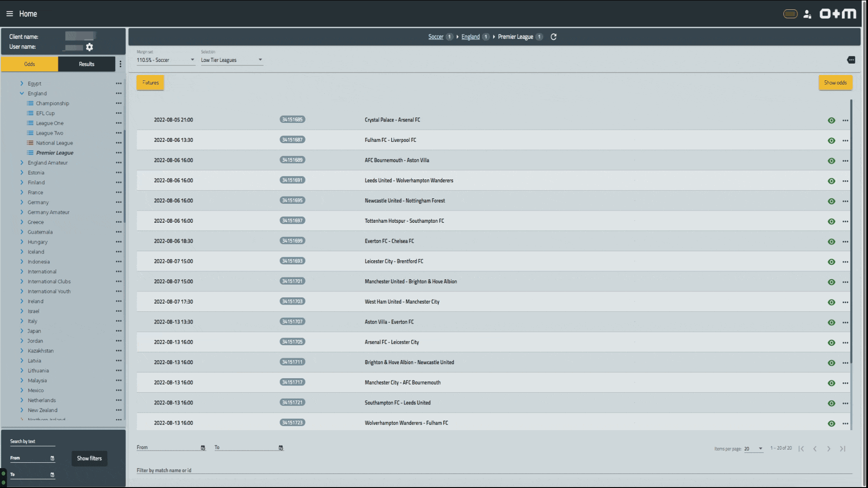Open the calendar picker for the From field
This screenshot has width=868, height=488.
pyautogui.click(x=203, y=448)
